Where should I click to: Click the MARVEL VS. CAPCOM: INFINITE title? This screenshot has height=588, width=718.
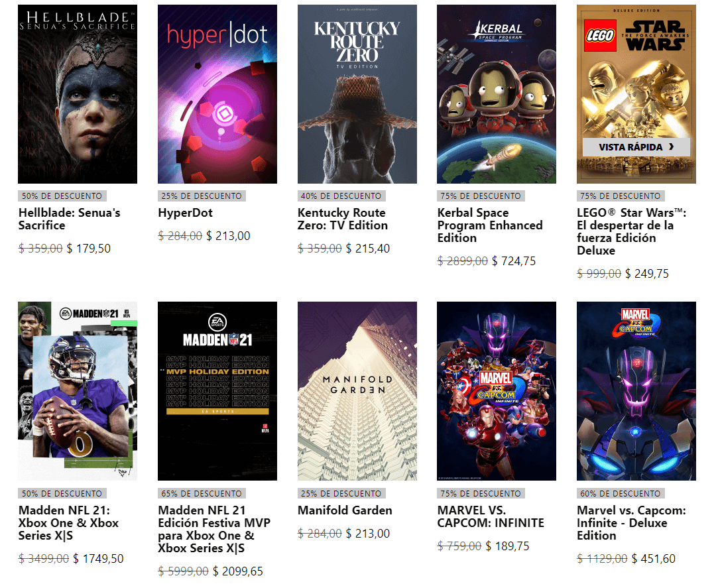point(491,516)
